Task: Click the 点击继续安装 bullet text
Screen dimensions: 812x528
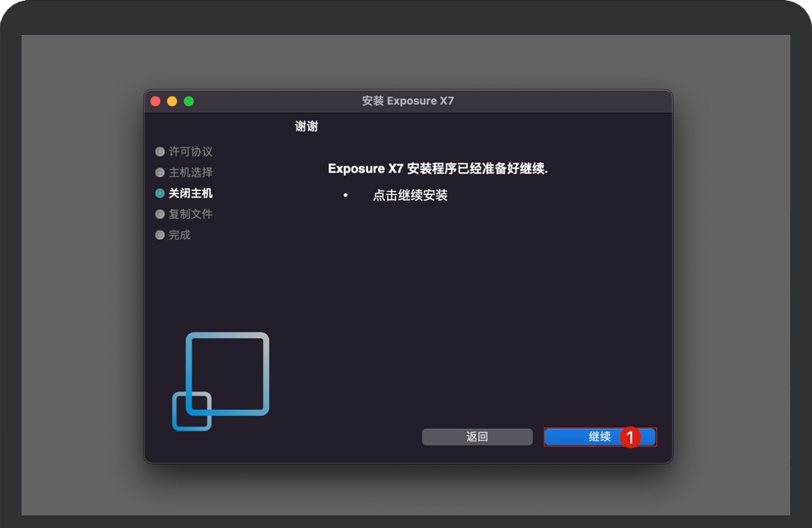Action: tap(410, 195)
